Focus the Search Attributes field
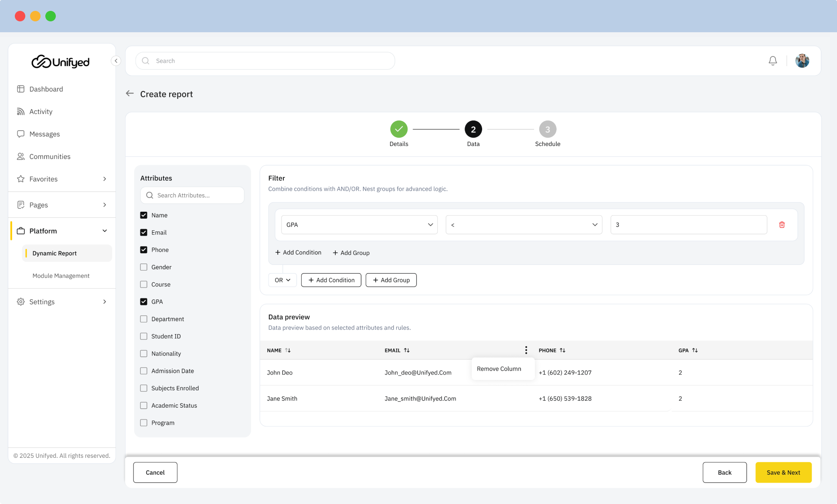Screen dimensions: 837x504 coord(192,196)
